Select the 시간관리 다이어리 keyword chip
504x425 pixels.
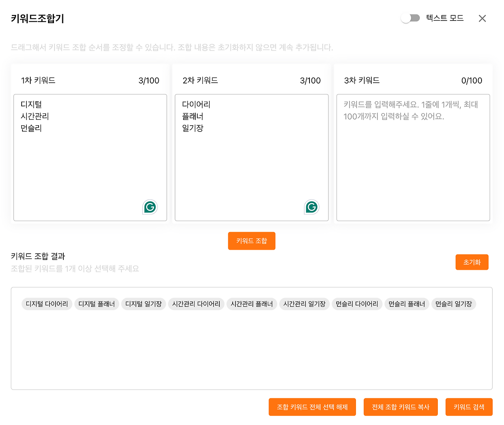[196, 304]
